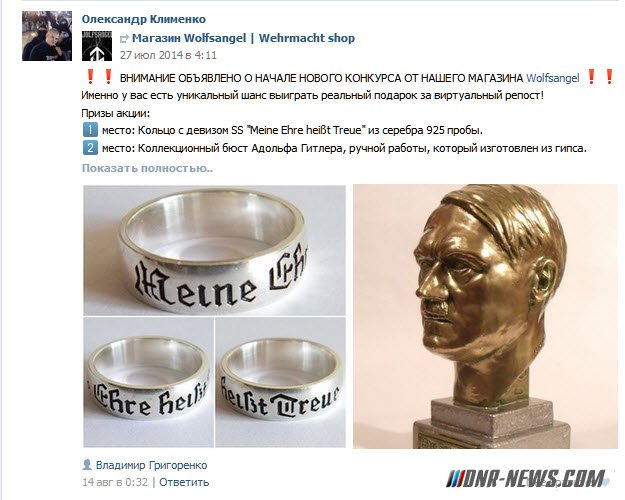
Task: Open the bronze bust photo
Action: pos(485,317)
